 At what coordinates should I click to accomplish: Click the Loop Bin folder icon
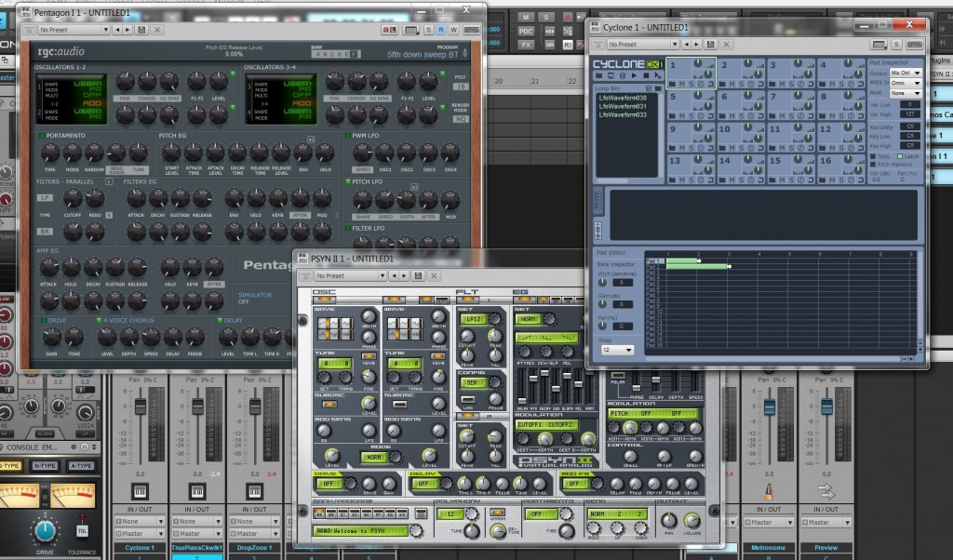[658, 88]
